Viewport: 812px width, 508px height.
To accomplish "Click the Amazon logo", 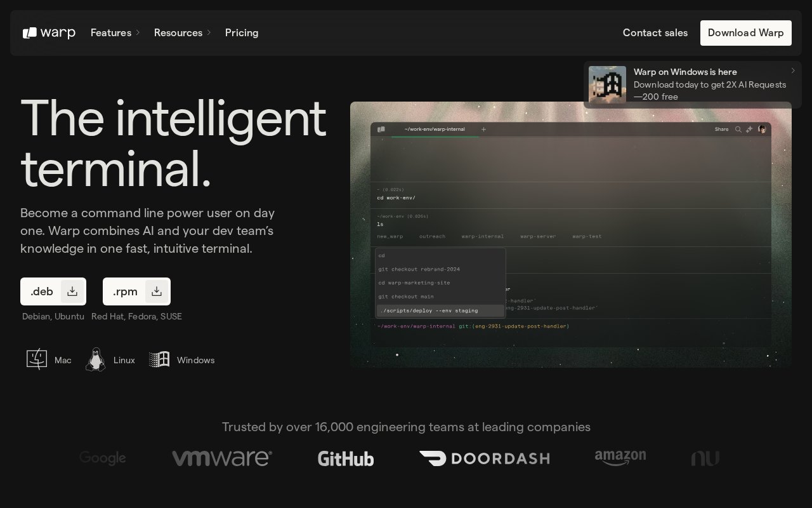I will [x=620, y=458].
